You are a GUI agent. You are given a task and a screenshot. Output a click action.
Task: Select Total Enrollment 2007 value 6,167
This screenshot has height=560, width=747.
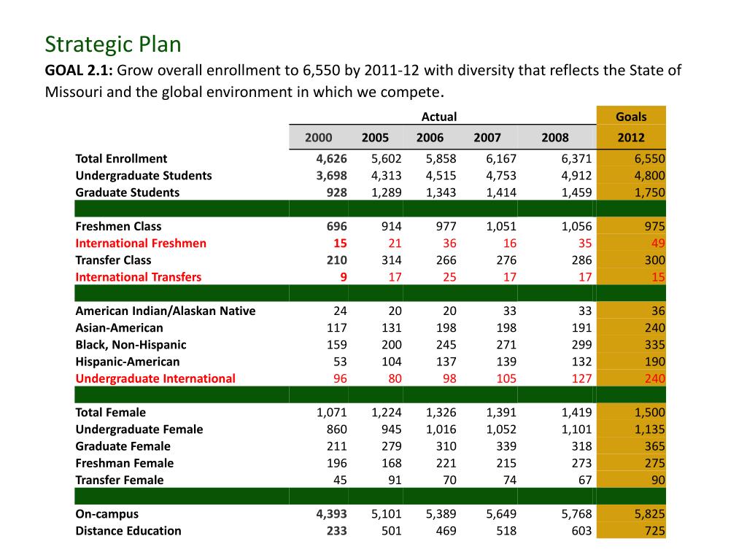(501, 159)
